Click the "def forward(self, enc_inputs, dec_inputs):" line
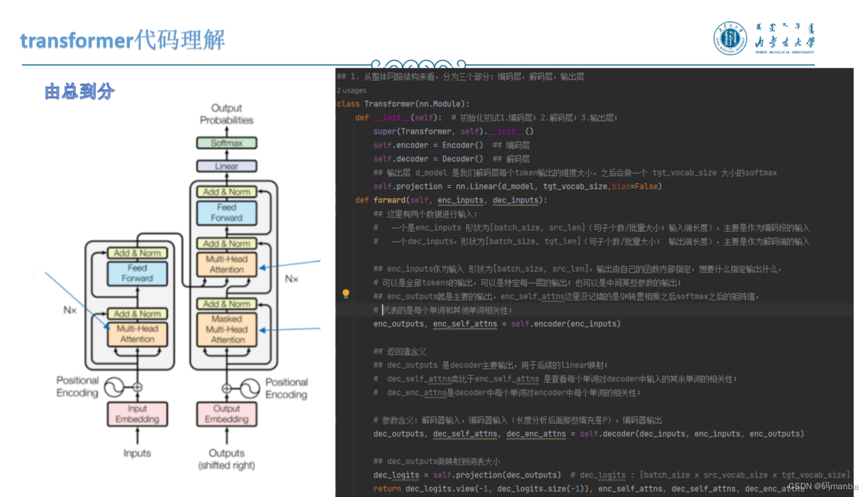Image resolution: width=868 pixels, height=497 pixels. [x=451, y=200]
